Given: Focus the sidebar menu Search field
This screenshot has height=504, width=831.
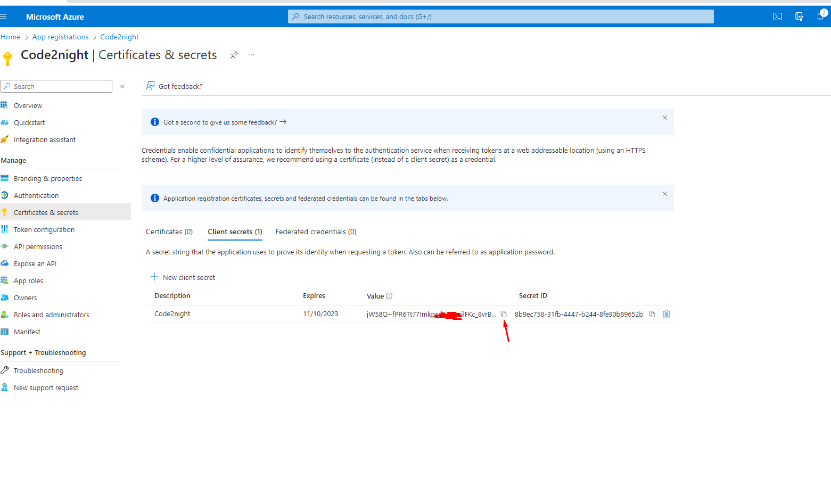Looking at the screenshot, I should (x=56, y=86).
